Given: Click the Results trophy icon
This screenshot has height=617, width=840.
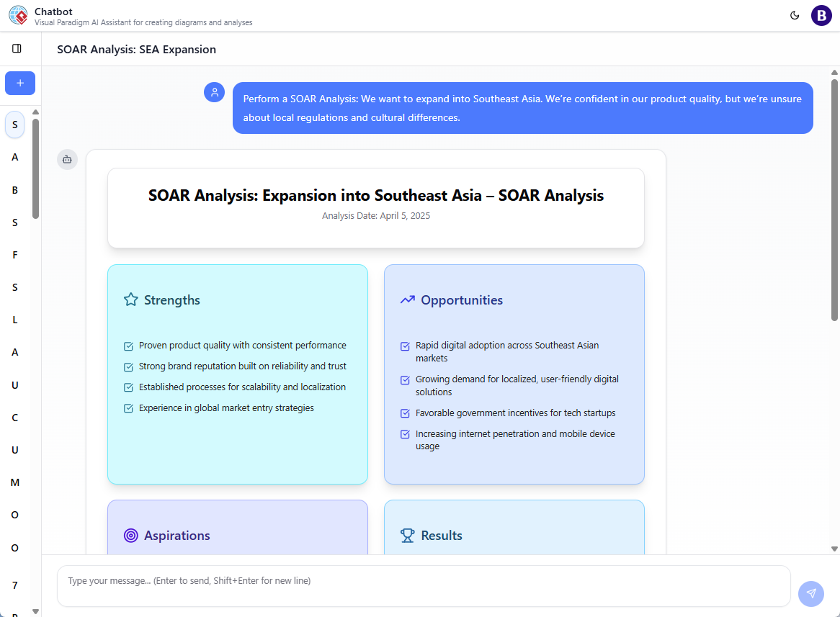Looking at the screenshot, I should point(408,536).
